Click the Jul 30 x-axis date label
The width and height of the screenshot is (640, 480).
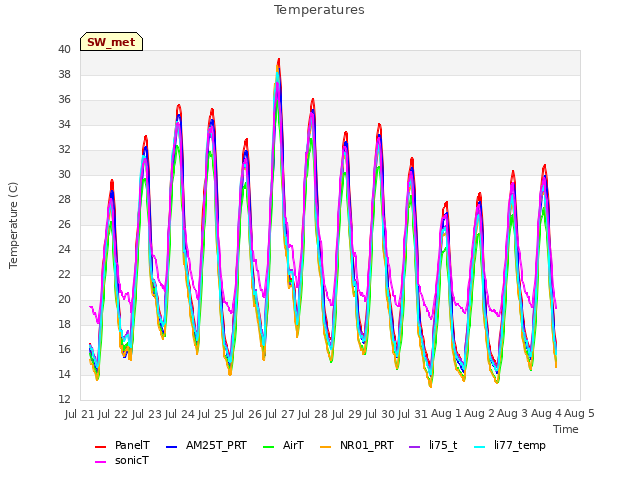click(x=380, y=414)
